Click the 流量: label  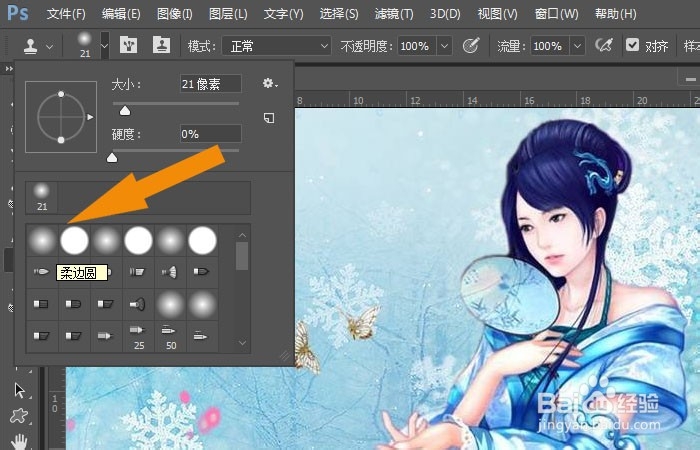[513, 46]
